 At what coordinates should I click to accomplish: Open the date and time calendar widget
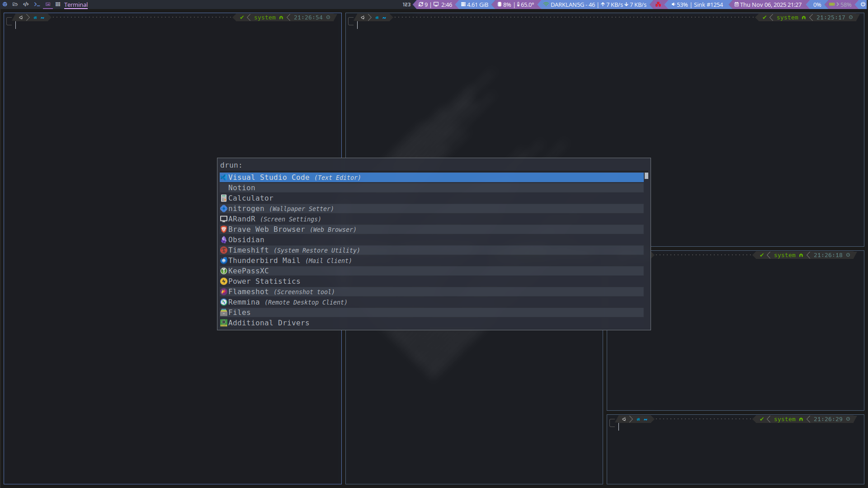click(768, 5)
